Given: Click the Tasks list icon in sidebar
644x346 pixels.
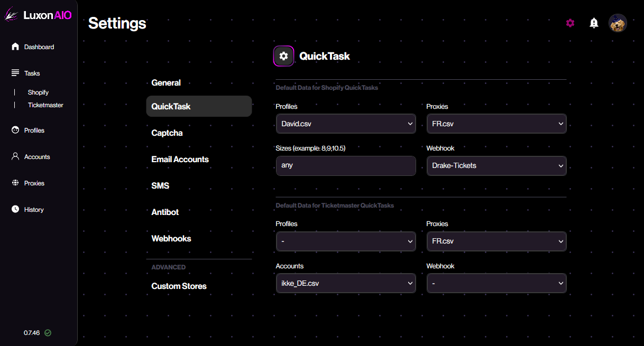Looking at the screenshot, I should (15, 73).
